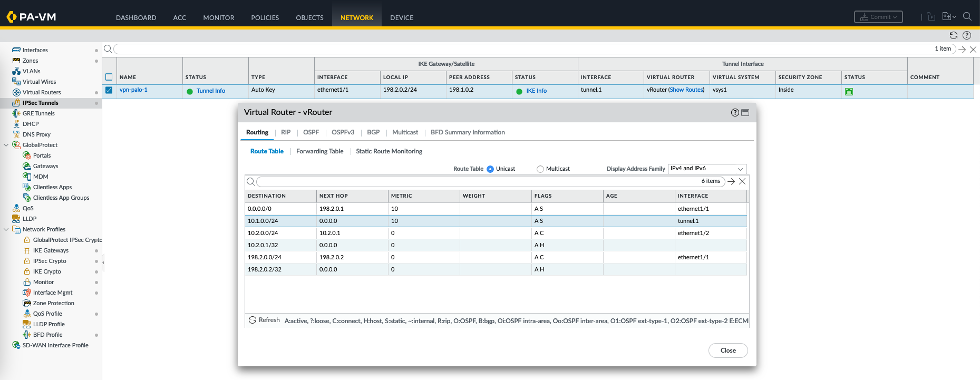Select Zones icon in the left sidebar

16,61
